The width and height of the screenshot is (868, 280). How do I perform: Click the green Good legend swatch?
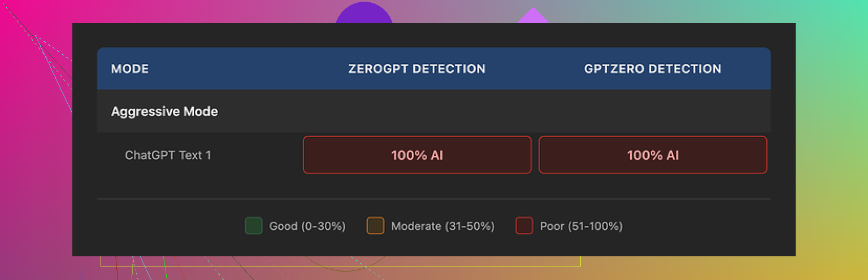click(254, 226)
